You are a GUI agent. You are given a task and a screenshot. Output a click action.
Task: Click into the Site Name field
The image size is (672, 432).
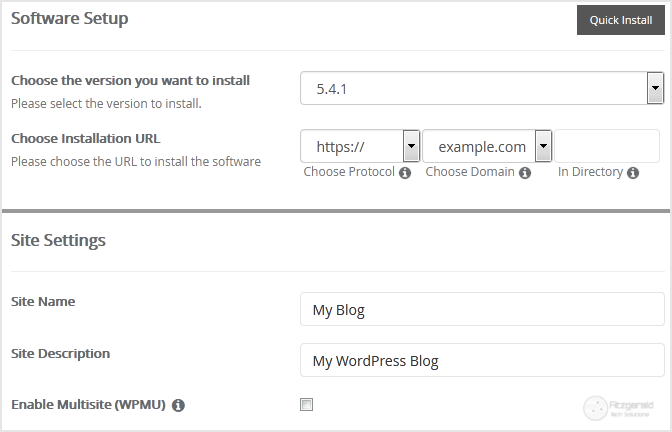point(482,310)
